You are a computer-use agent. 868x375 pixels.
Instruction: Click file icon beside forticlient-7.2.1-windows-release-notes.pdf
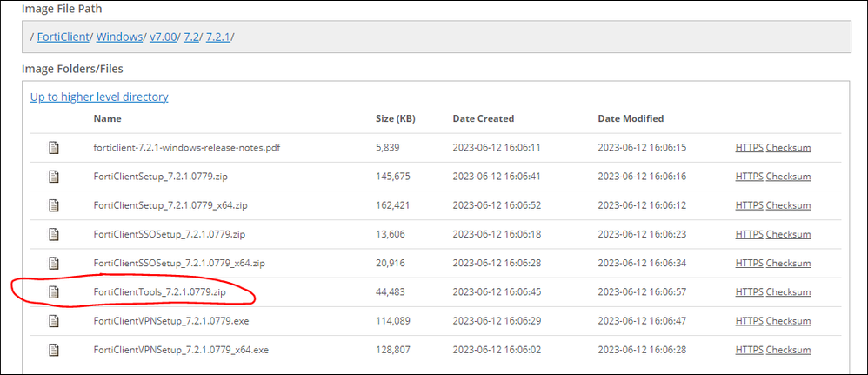point(54,148)
